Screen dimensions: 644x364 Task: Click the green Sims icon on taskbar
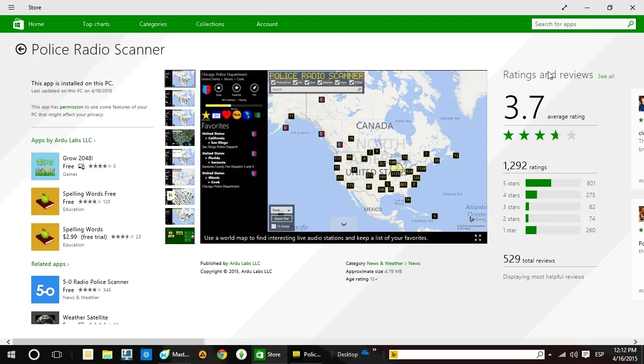tap(241, 354)
